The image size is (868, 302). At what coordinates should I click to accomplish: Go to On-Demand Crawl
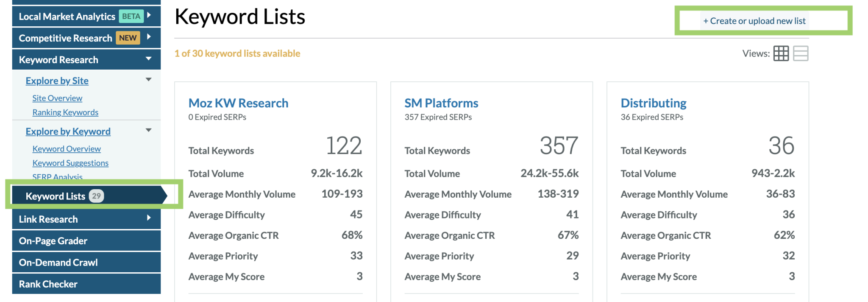(86, 262)
